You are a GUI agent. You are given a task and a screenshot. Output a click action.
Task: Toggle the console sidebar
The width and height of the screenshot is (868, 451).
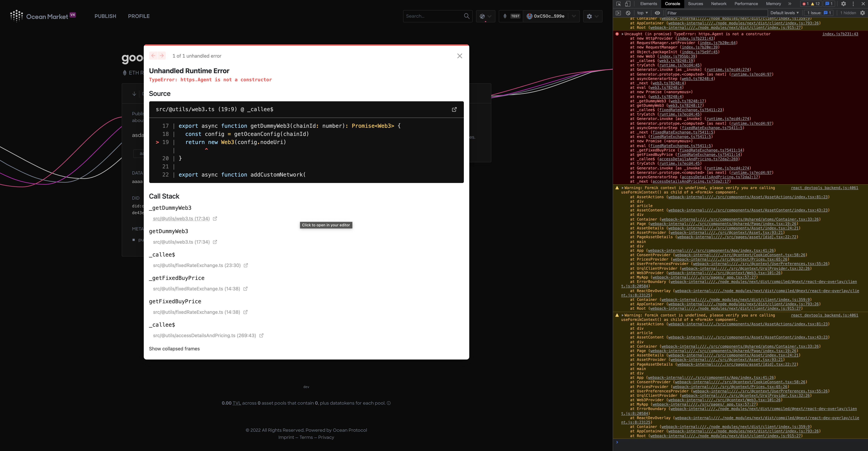click(x=618, y=13)
